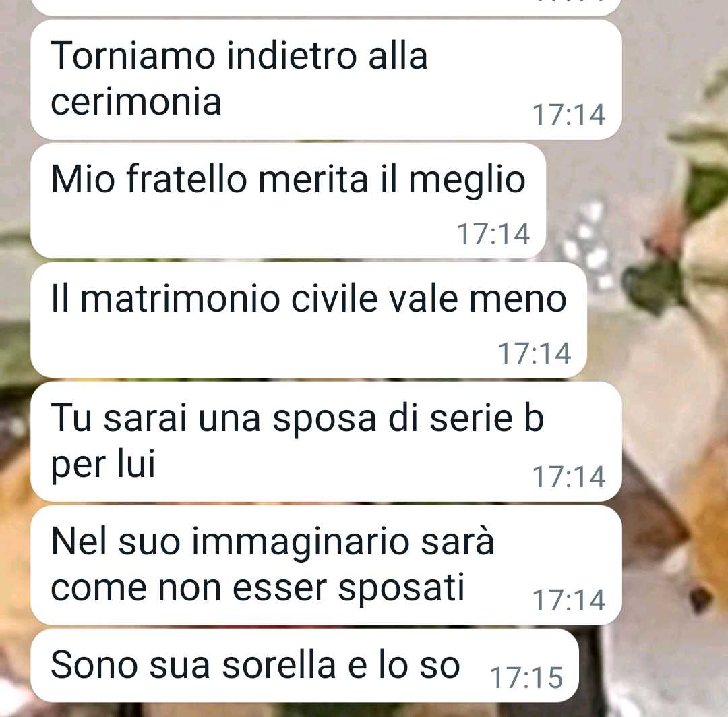Image resolution: width=728 pixels, height=717 pixels.
Task: Click the timestamp beside "come non esser sposati"
Action: tap(569, 600)
